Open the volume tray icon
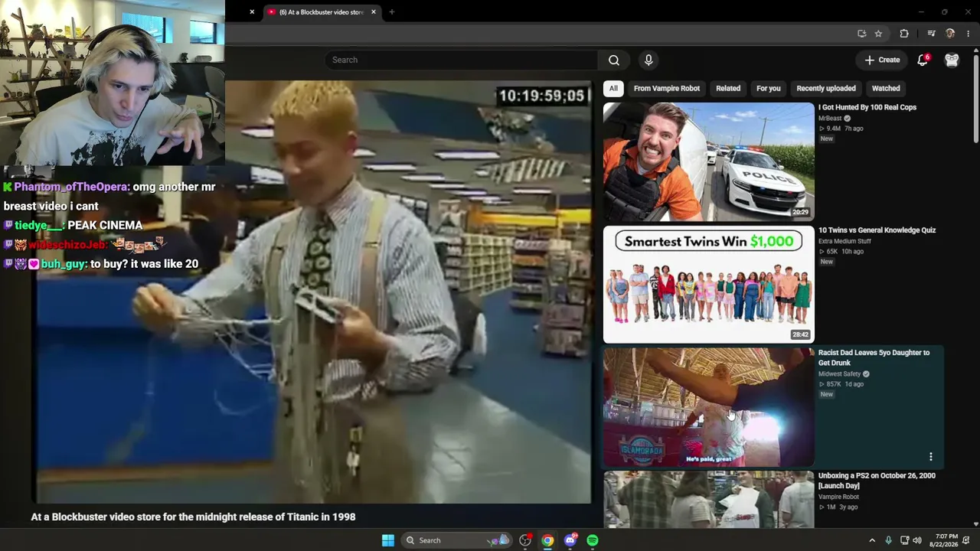This screenshot has width=980, height=551. [x=917, y=540]
